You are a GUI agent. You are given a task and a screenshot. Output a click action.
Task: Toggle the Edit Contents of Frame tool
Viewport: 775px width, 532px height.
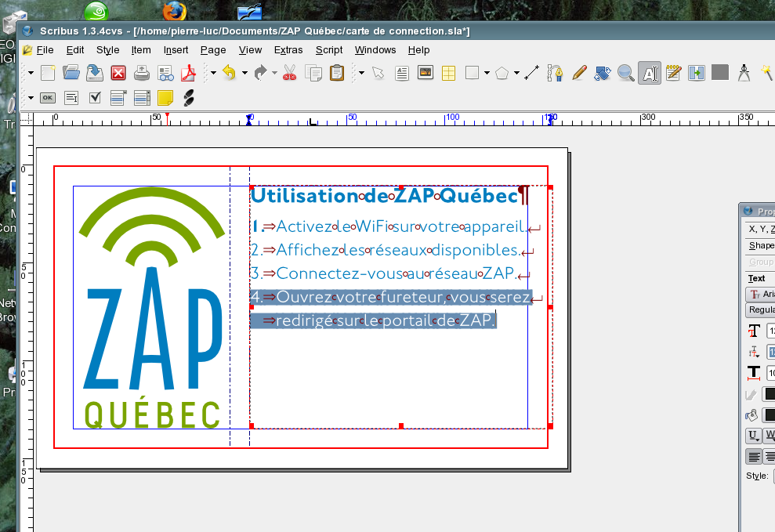click(x=649, y=73)
